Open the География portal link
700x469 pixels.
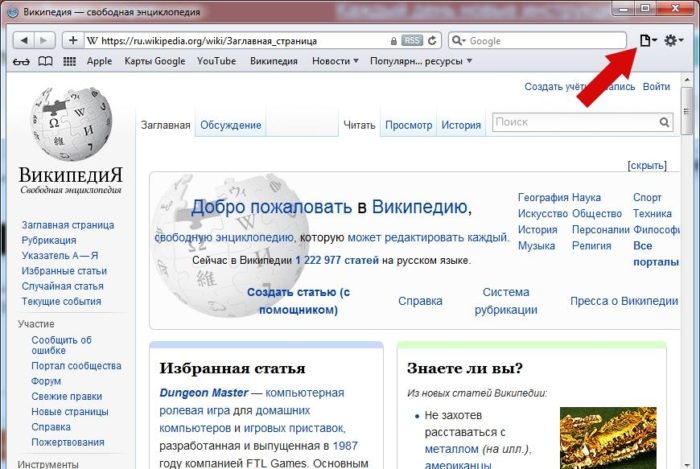(x=543, y=197)
